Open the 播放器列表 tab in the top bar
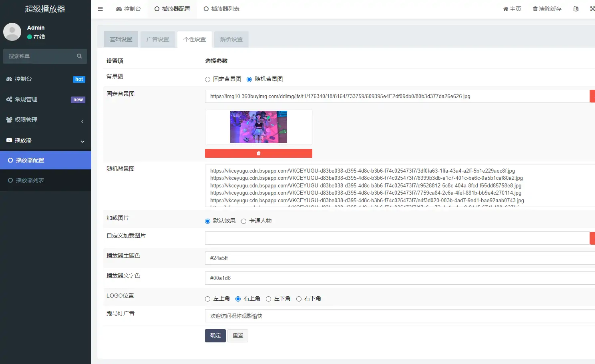Image resolution: width=595 pixels, height=364 pixels. 221,8
